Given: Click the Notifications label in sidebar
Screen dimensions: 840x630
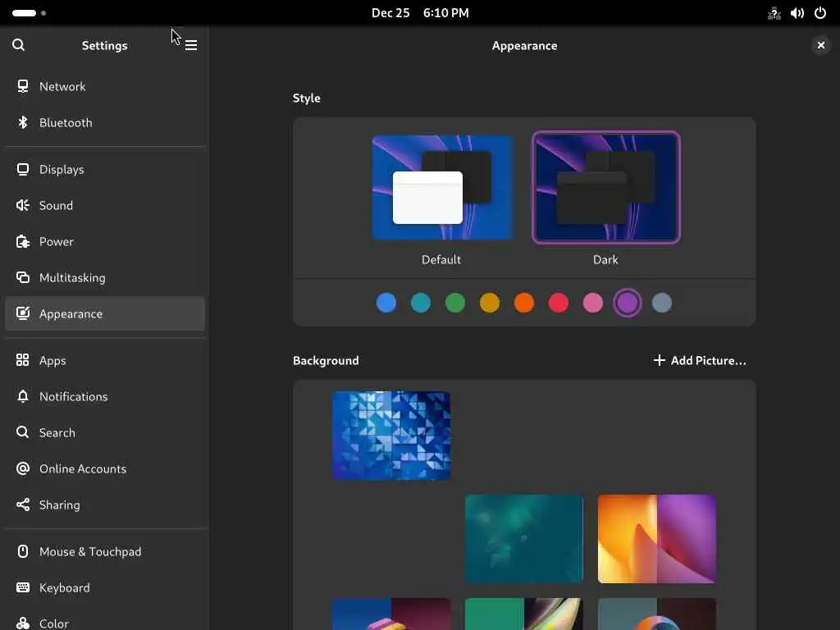Looking at the screenshot, I should coord(73,396).
